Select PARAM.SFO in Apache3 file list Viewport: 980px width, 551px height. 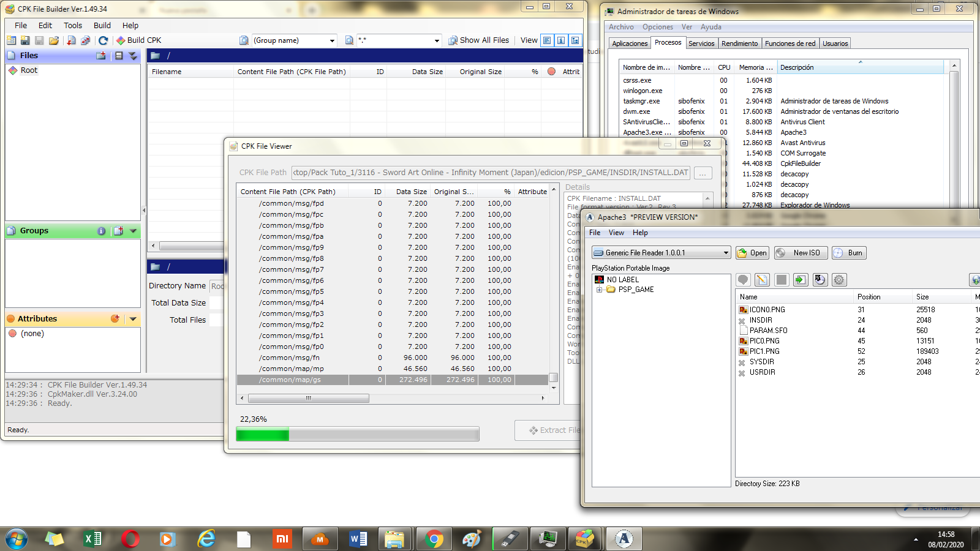click(x=768, y=331)
